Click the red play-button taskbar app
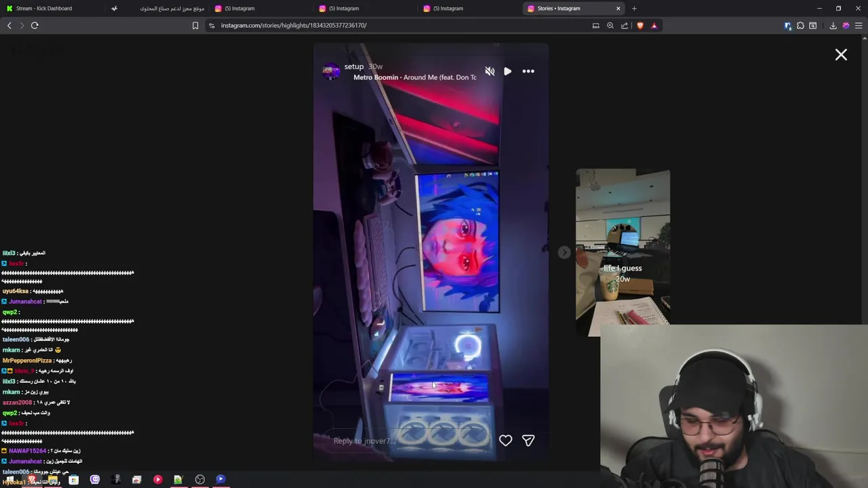This screenshot has width=868, height=488. [x=157, y=480]
